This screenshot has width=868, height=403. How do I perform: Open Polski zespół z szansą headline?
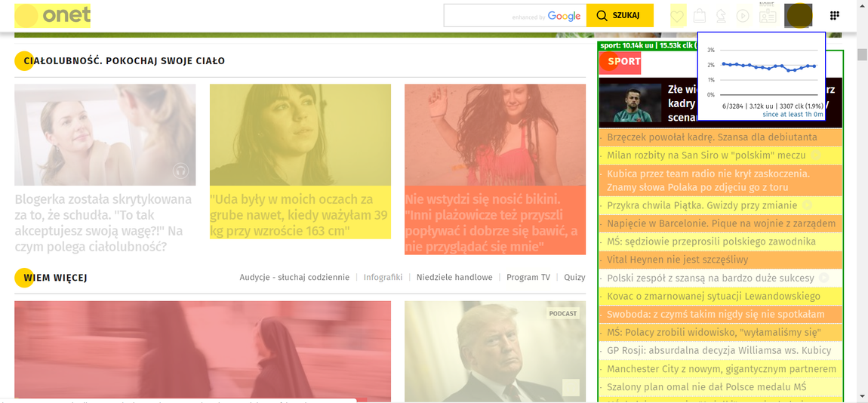710,278
